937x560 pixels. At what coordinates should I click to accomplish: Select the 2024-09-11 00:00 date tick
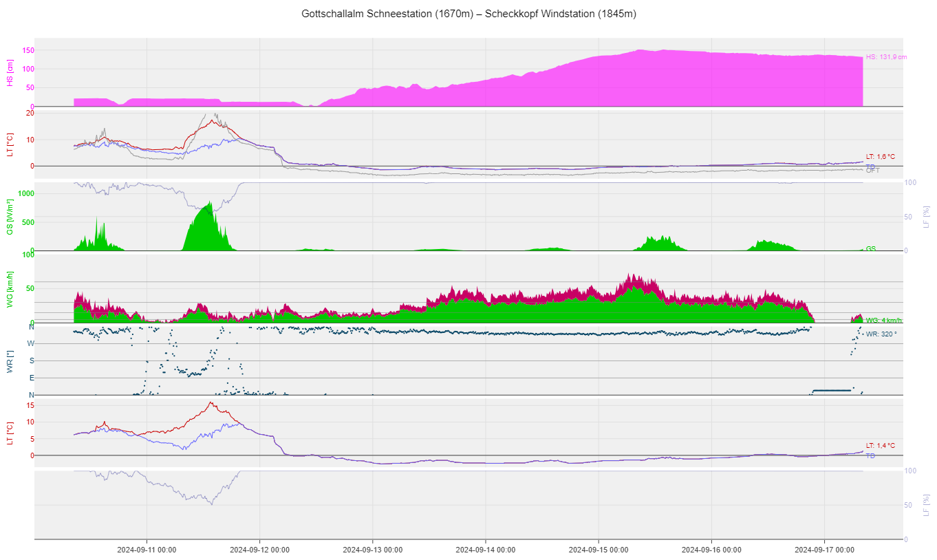coord(146,550)
